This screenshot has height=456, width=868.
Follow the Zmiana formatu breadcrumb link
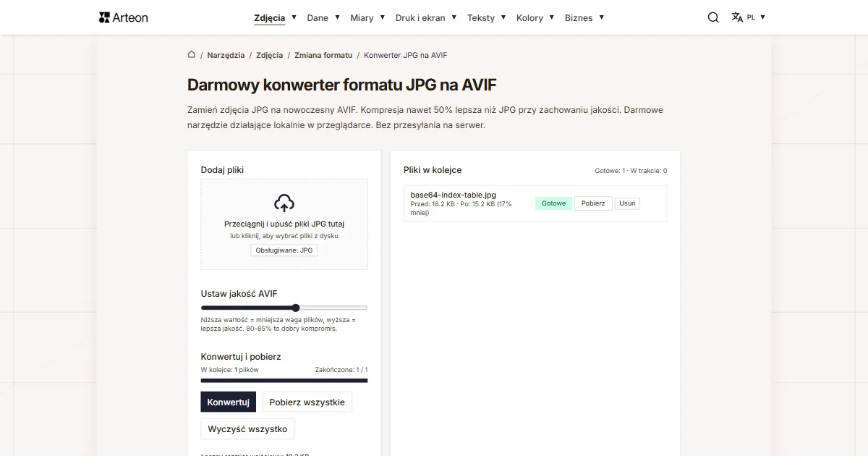click(x=323, y=55)
